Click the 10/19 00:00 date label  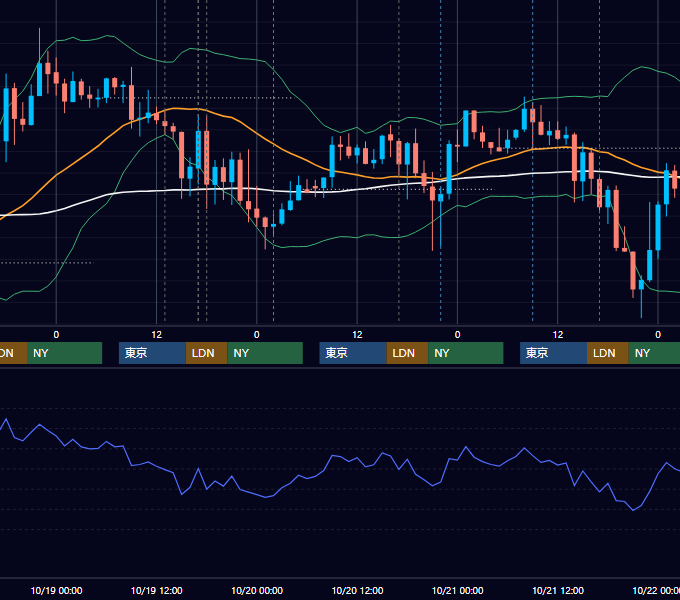click(x=56, y=590)
